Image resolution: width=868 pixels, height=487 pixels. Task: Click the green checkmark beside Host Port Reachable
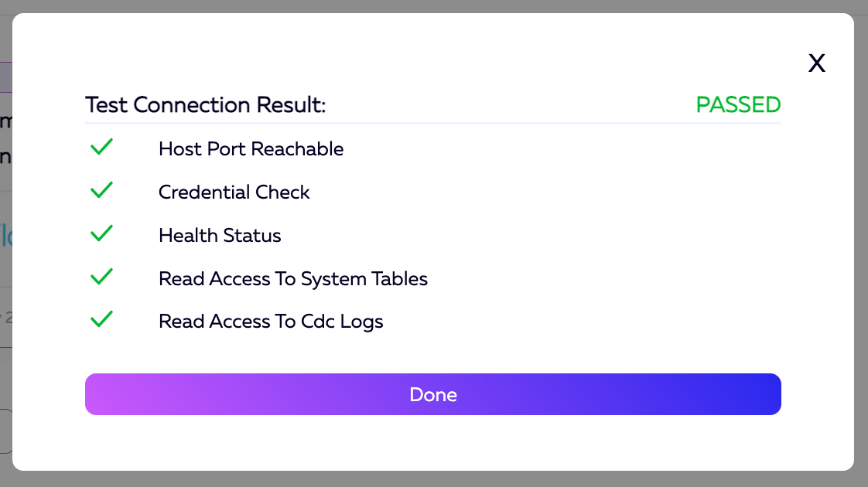(x=102, y=147)
